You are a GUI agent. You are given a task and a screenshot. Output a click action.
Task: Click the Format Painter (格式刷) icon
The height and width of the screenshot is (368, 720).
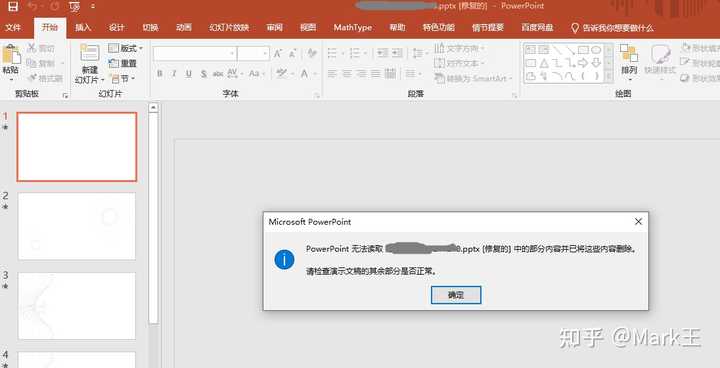click(x=32, y=78)
